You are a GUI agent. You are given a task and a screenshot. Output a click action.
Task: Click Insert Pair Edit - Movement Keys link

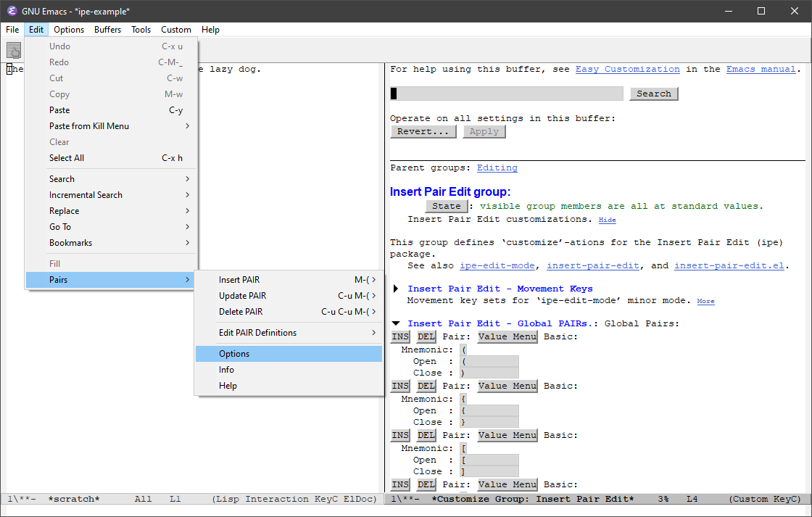[500, 289]
